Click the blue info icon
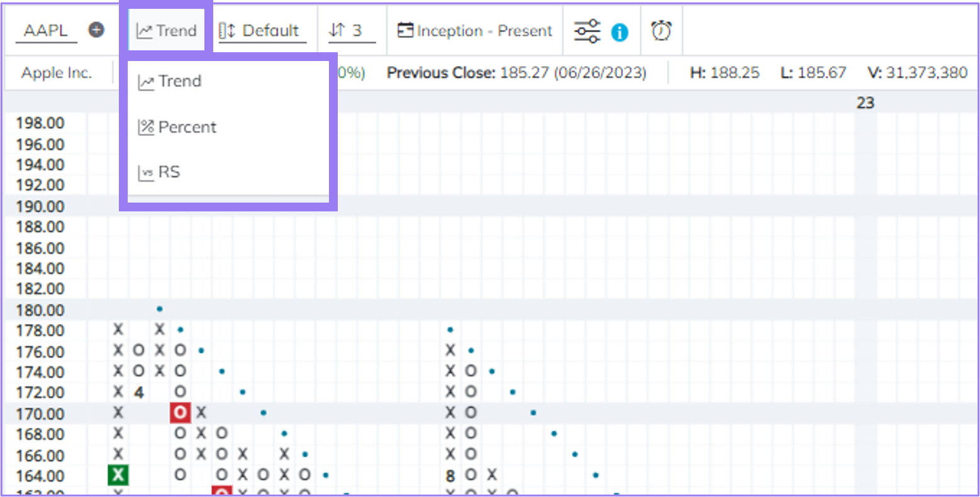Screen dimensions: 980x497 coord(620,31)
